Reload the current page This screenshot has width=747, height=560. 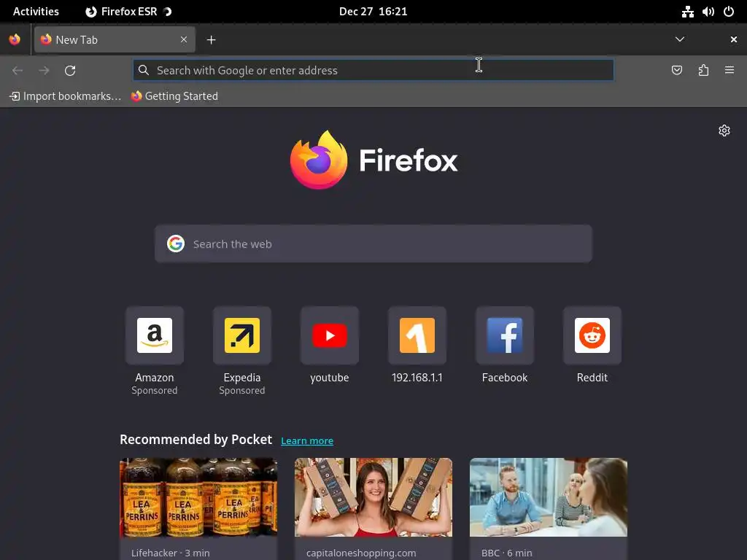pos(70,71)
